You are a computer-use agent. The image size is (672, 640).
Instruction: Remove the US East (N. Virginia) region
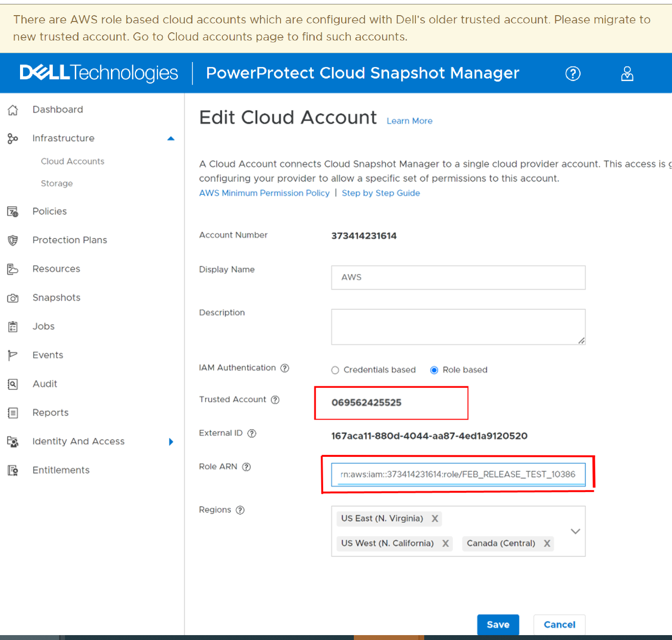click(434, 518)
